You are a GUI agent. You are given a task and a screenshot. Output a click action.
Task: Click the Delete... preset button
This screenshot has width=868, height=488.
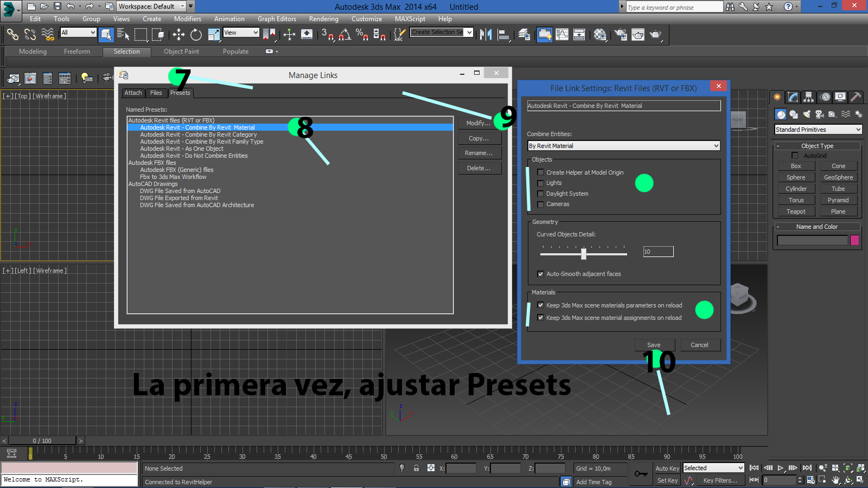pyautogui.click(x=479, y=168)
